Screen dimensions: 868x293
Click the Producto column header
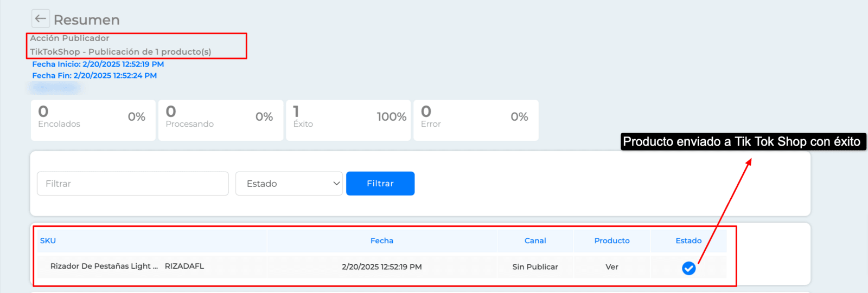pos(612,240)
